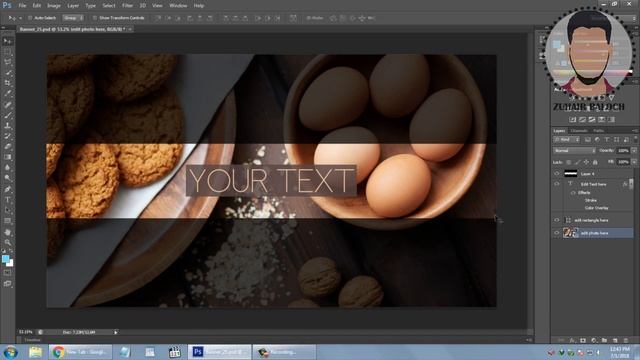Open the blend mode Normal dropdown
This screenshot has height=360, width=640.
tap(574, 151)
